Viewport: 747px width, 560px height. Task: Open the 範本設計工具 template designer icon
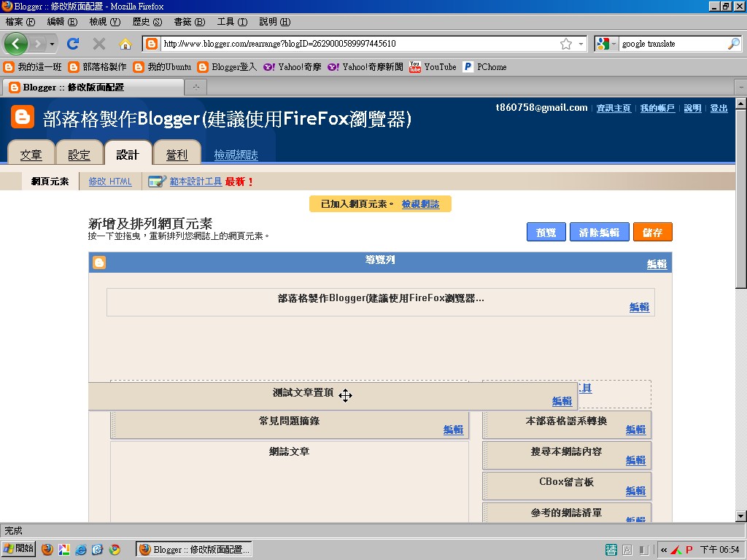coord(157,182)
